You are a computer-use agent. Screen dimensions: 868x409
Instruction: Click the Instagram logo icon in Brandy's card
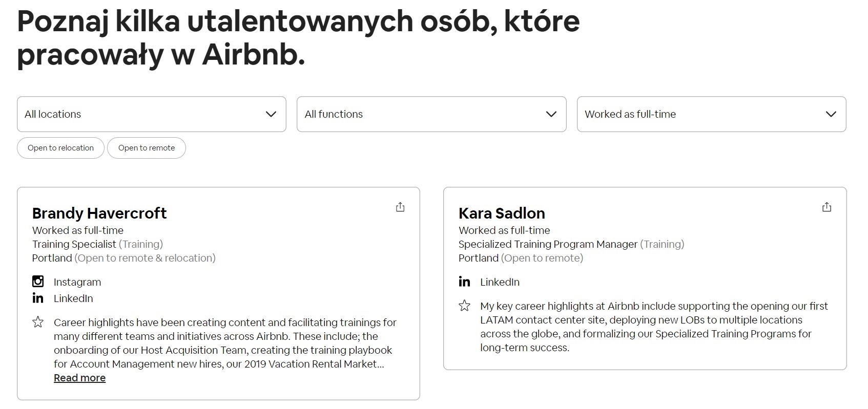pyautogui.click(x=38, y=282)
